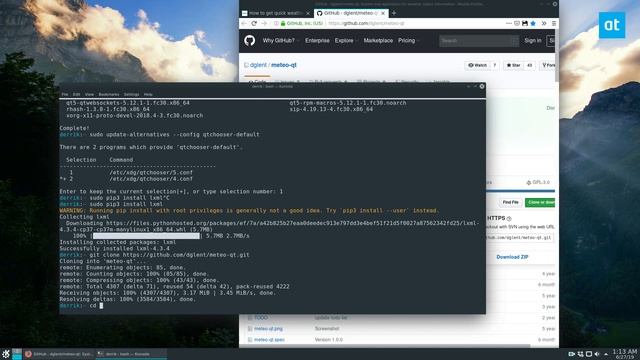Click the Fork button on repository
This screenshot has height=360, width=640.
pos(548,65)
